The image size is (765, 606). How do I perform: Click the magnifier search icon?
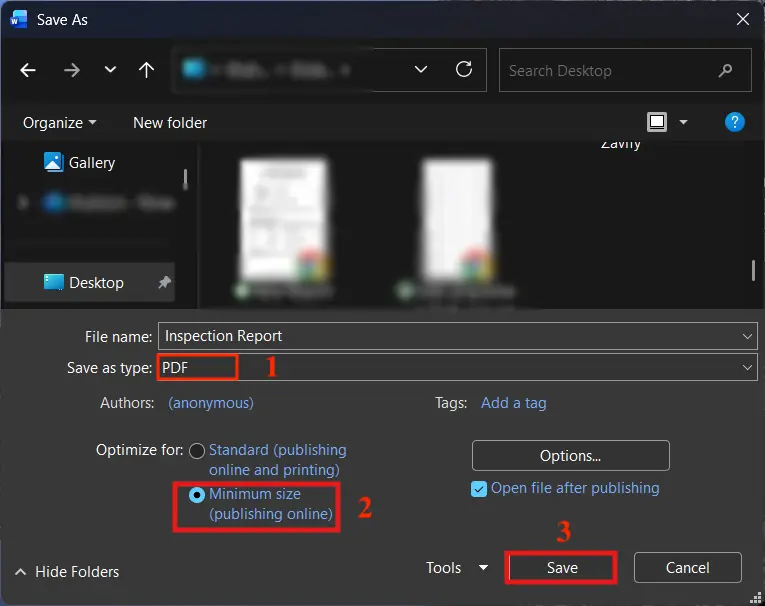pos(725,71)
